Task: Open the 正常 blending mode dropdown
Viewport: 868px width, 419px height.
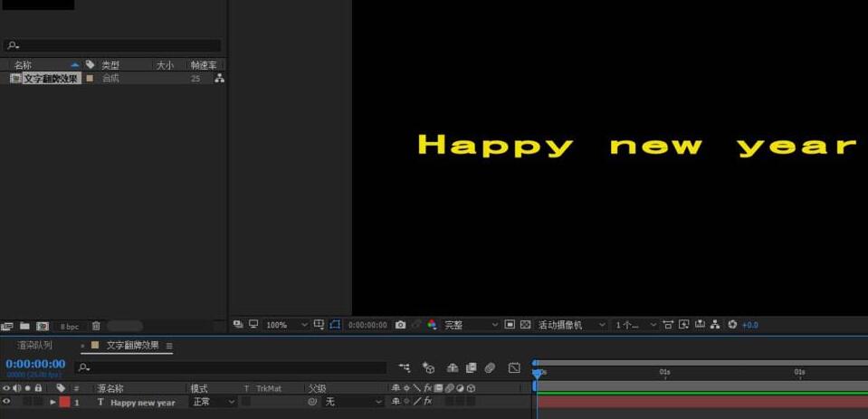Action: click(214, 403)
